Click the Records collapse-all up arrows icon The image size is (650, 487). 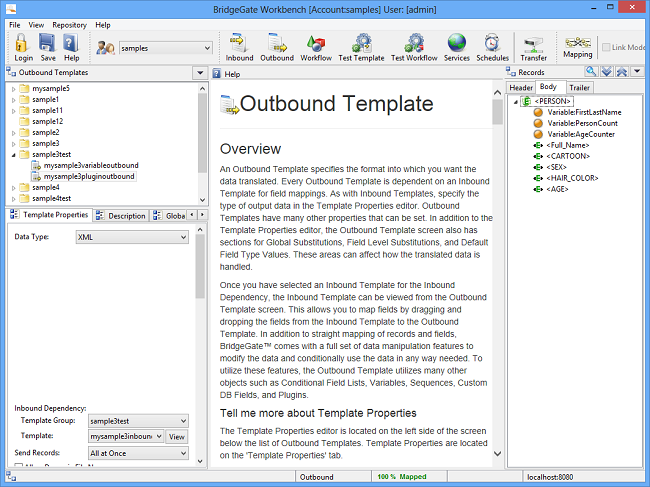tap(621, 71)
